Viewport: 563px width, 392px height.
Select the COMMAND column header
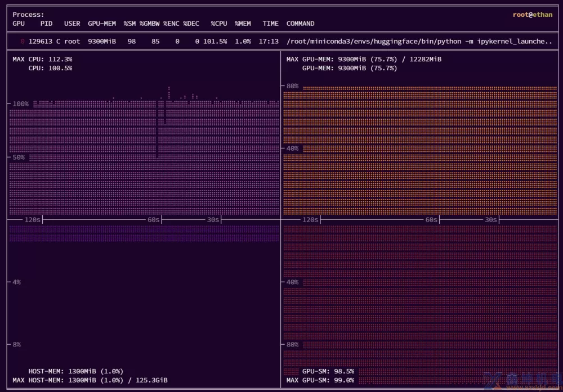click(x=300, y=24)
